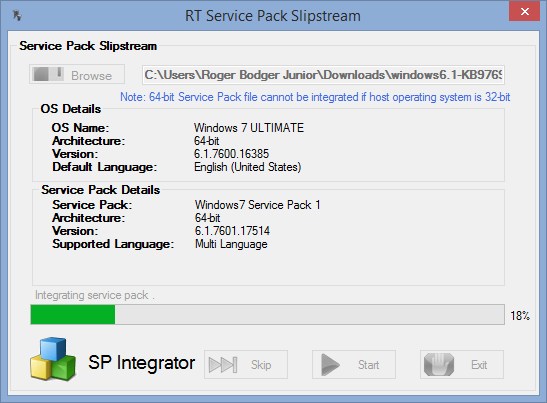Click the 18% progress value
This screenshot has height=403, width=547.
(520, 316)
